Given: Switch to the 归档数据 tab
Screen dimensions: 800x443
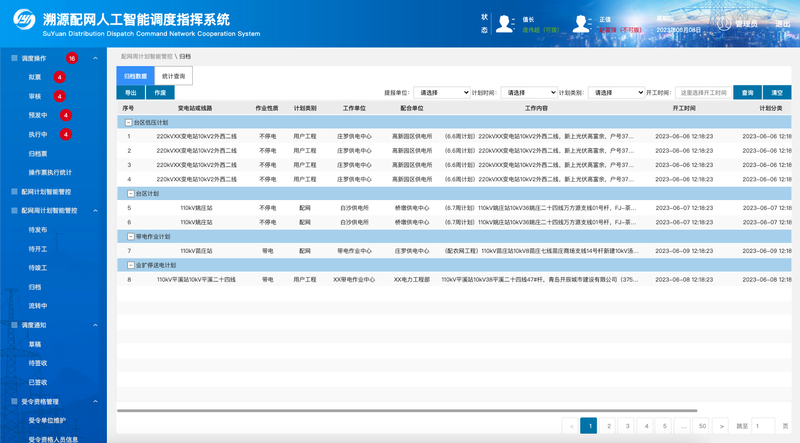Looking at the screenshot, I should (135, 76).
